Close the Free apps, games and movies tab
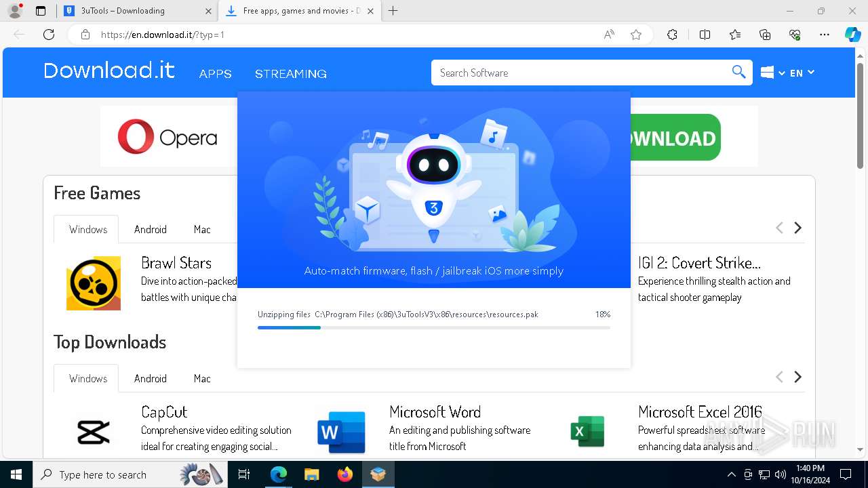The image size is (868, 488). (370, 11)
